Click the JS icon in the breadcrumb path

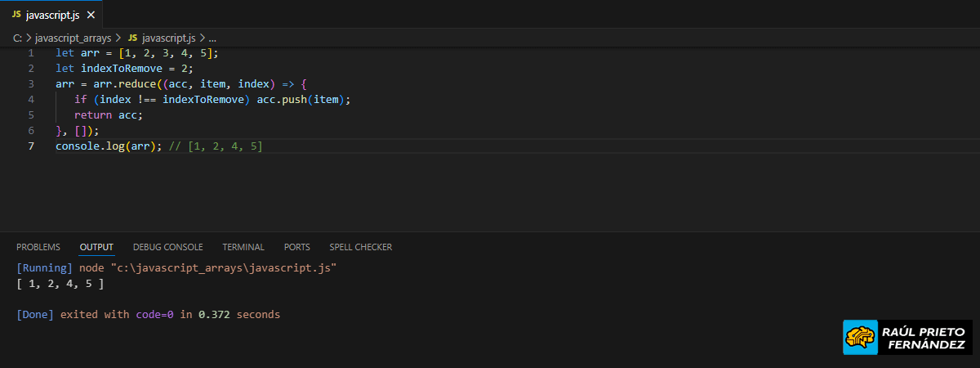(133, 38)
